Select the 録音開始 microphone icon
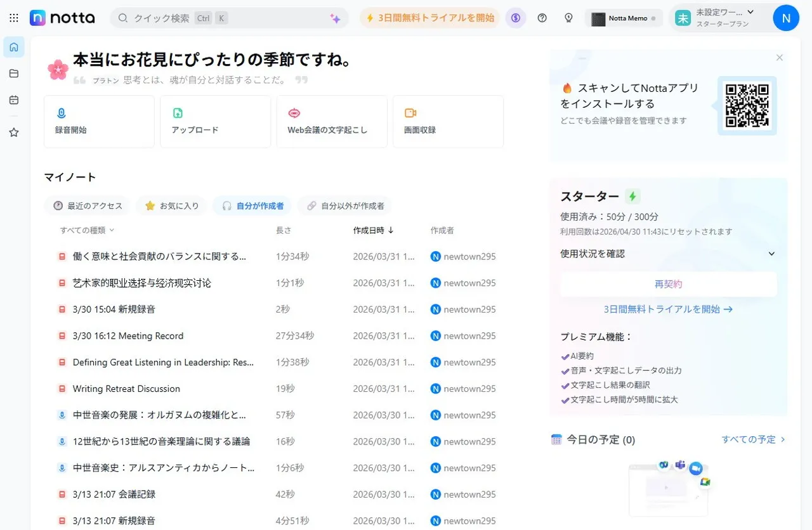 pos(62,113)
